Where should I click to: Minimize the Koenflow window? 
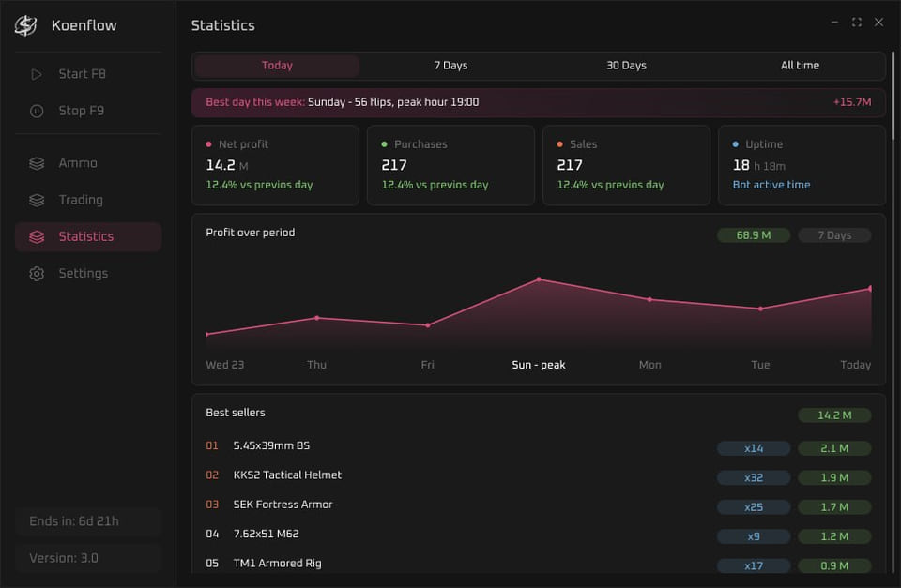pos(834,23)
